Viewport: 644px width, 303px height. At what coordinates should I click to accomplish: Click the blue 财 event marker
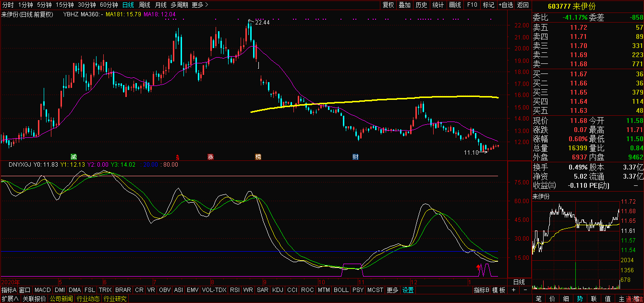355,157
